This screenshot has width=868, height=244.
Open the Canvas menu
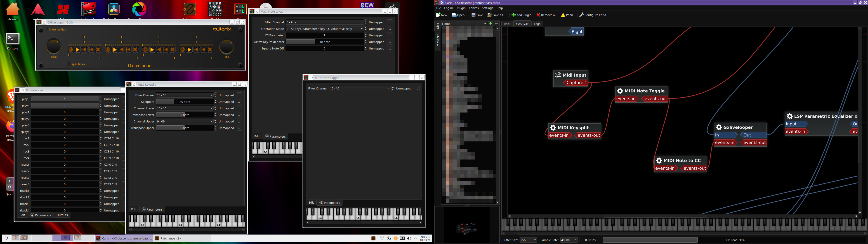(473, 8)
